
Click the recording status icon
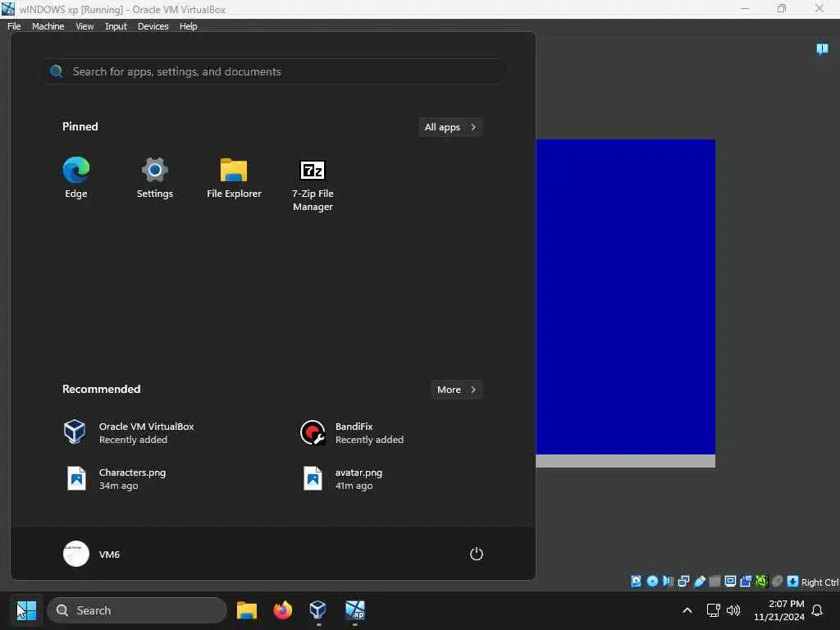pos(746,582)
